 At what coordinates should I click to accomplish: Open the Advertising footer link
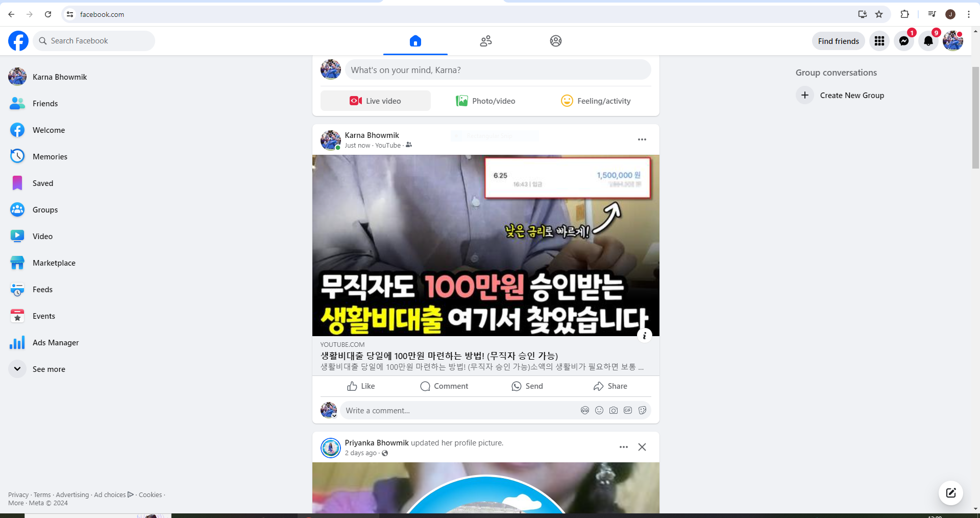pyautogui.click(x=72, y=495)
